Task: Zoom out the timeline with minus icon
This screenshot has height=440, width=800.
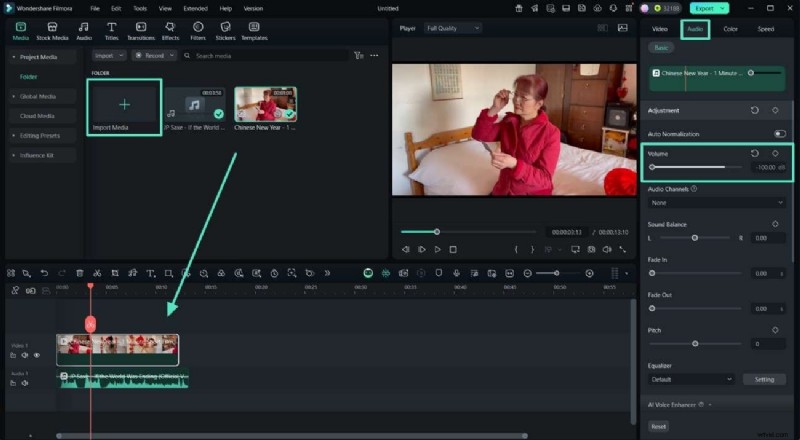Action: click(x=528, y=274)
